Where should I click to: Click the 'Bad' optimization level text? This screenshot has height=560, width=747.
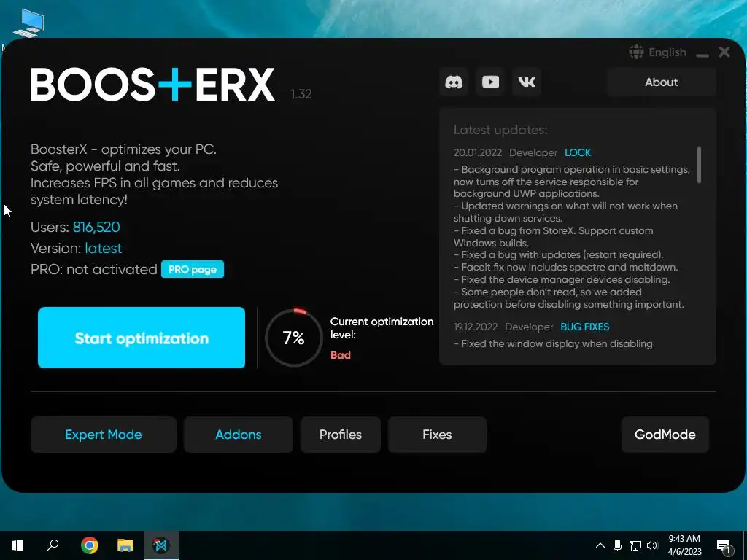pyautogui.click(x=341, y=355)
